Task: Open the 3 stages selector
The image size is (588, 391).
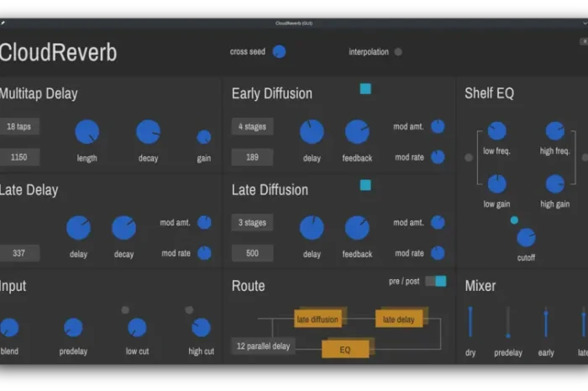Action: click(252, 223)
